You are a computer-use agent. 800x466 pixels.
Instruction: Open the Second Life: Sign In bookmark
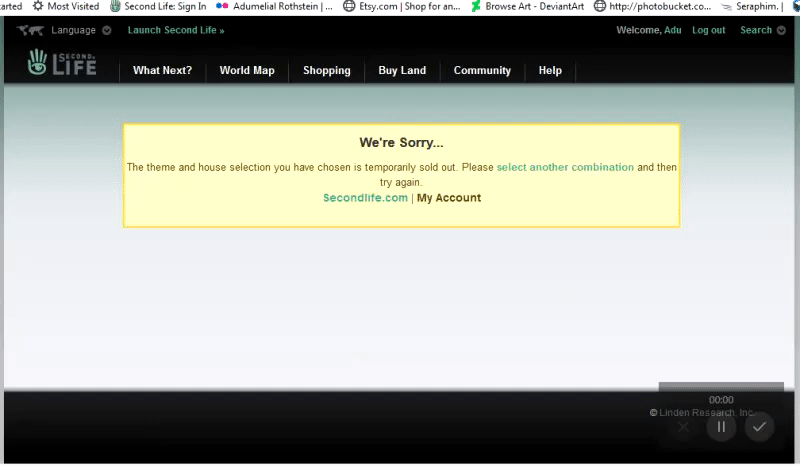(159, 6)
